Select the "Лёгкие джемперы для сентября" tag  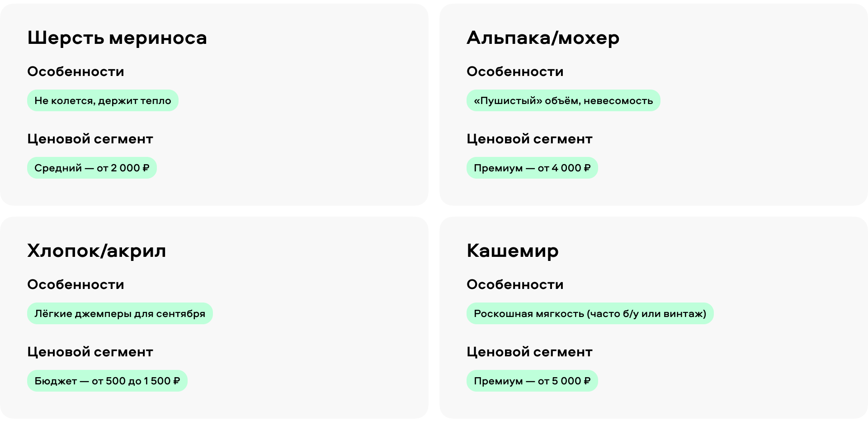(x=120, y=313)
